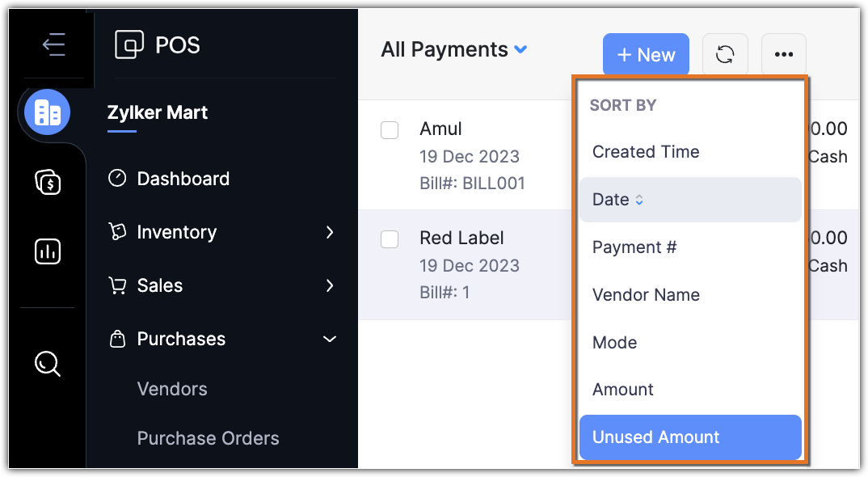Tick the checkbox for the Amul payment

[x=390, y=129]
